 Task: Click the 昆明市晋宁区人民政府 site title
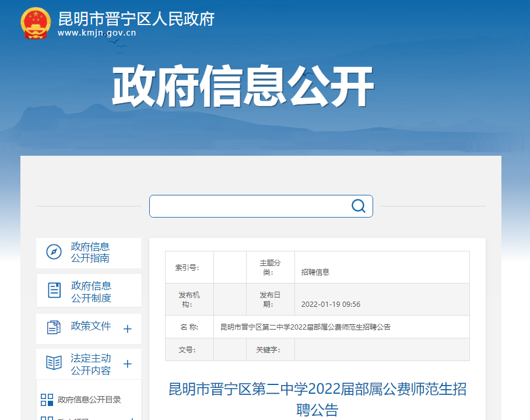coord(136,19)
